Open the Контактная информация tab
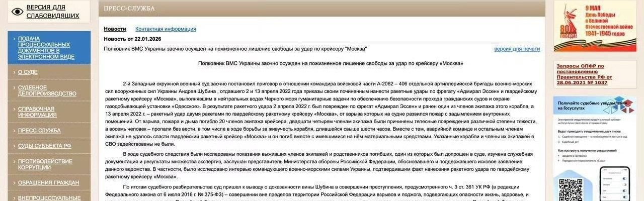This screenshot has height=201, width=644. coord(166,29)
